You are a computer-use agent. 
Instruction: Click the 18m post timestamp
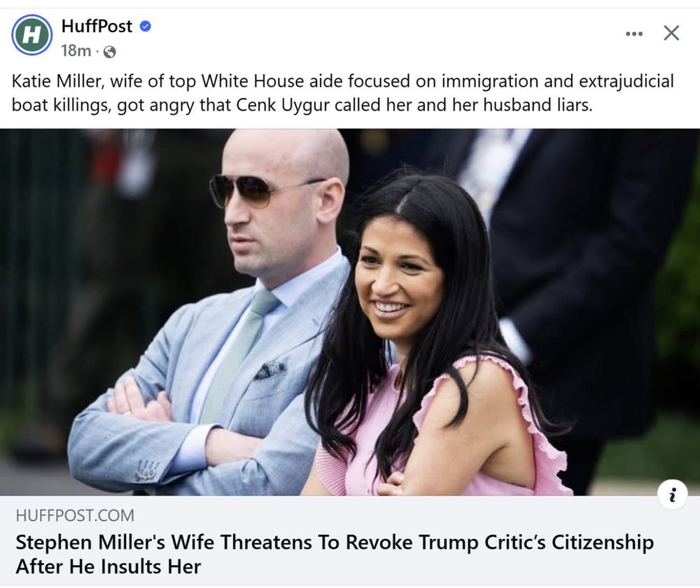click(76, 51)
